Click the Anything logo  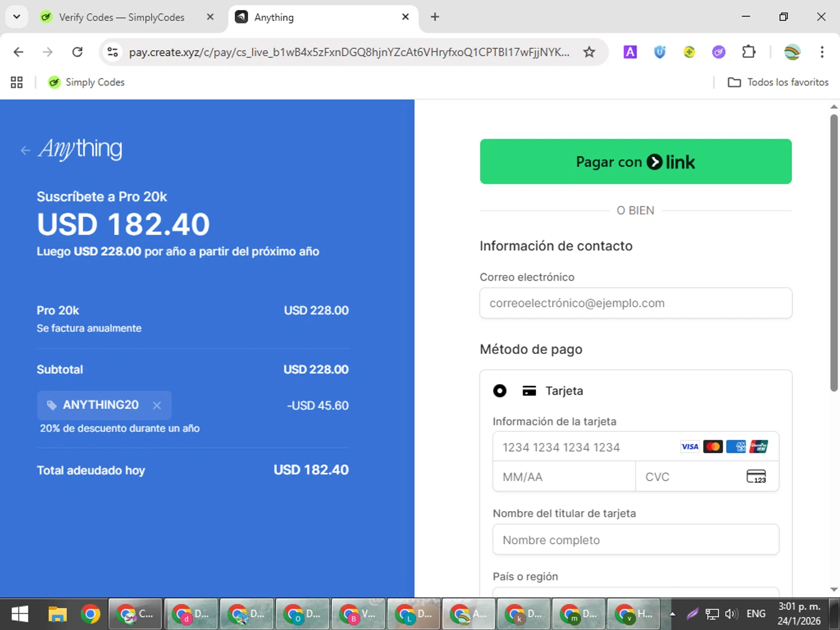80,148
